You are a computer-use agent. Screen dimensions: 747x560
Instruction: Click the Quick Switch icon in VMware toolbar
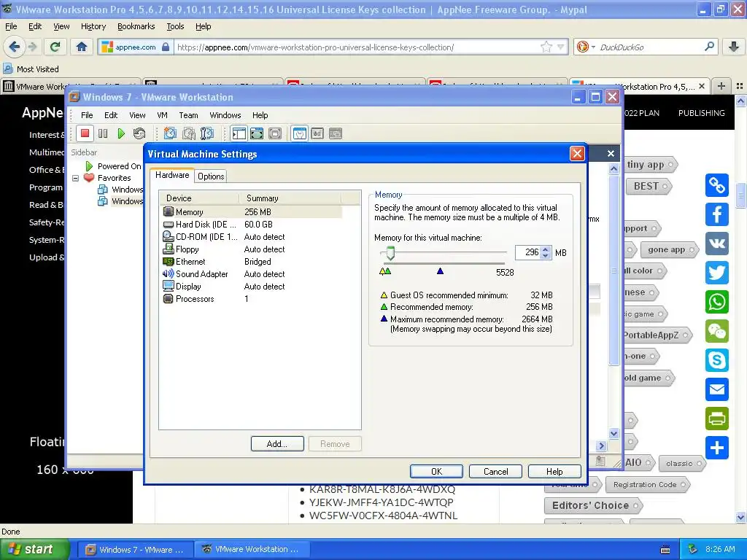(x=275, y=134)
